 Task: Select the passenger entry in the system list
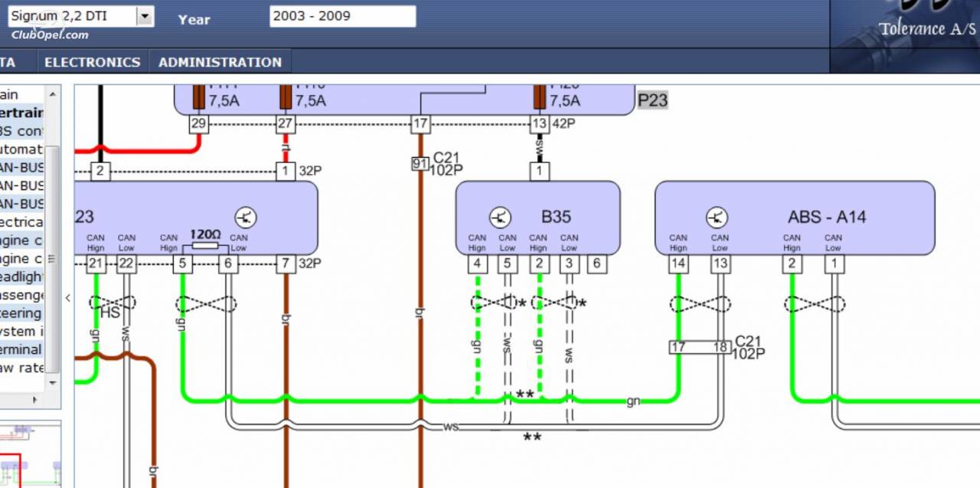(x=22, y=295)
